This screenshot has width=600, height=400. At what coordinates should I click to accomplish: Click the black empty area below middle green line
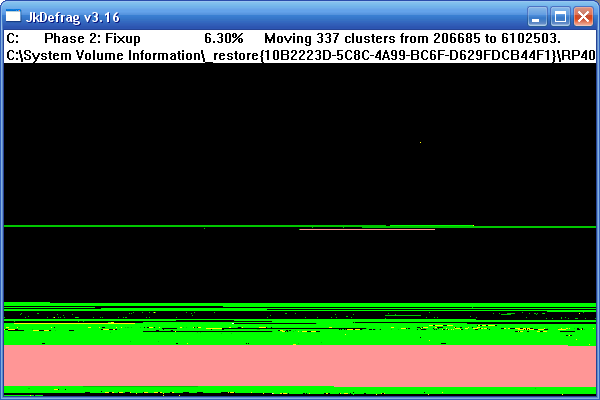(x=300, y=265)
